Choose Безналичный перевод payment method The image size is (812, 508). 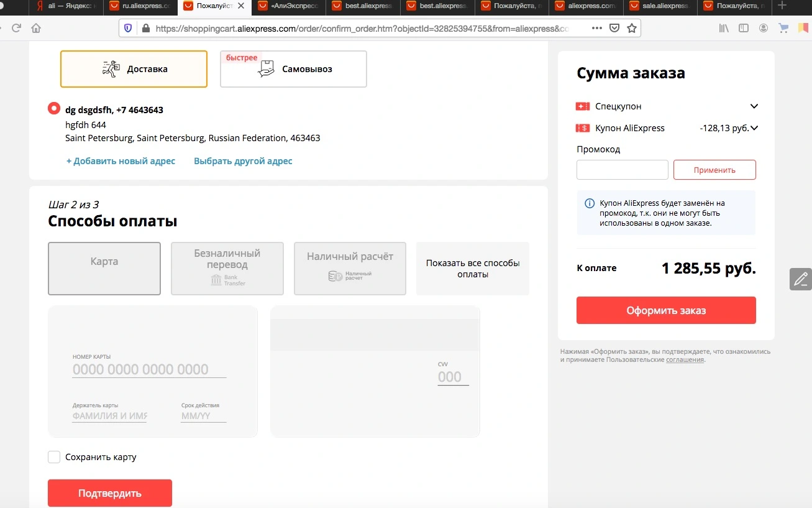click(x=227, y=269)
